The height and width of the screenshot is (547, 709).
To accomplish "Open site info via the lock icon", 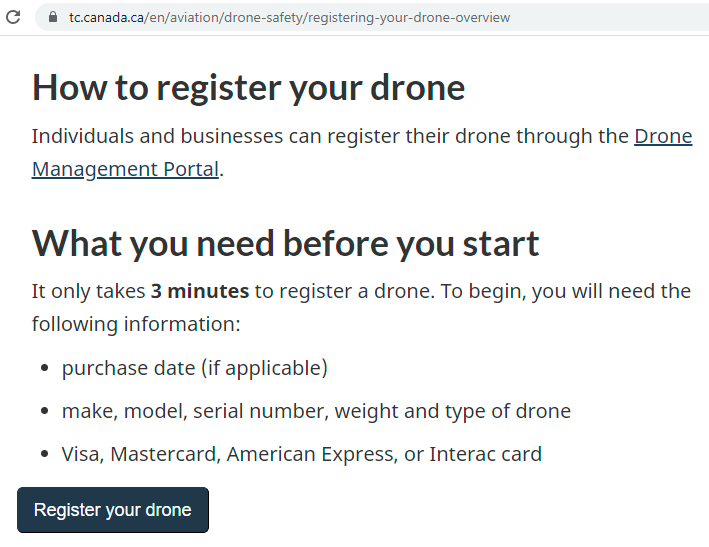I will (x=51, y=17).
